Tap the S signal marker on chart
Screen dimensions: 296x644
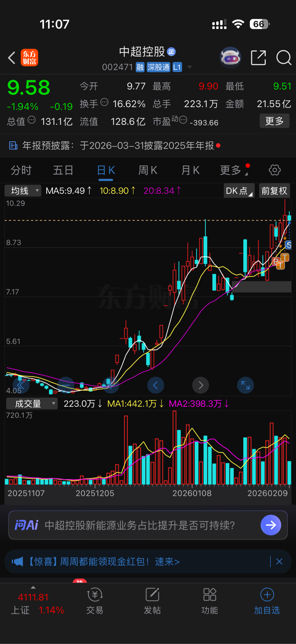click(x=289, y=245)
